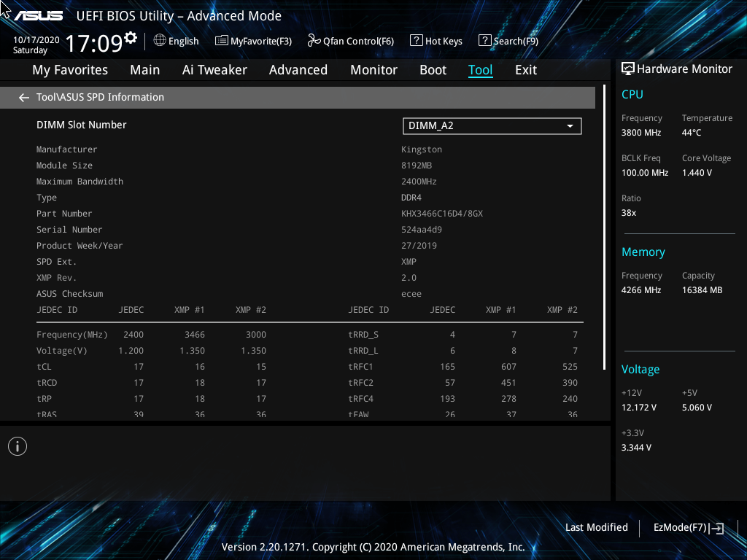
Task: Click the Type value DDR4
Action: 411,198
